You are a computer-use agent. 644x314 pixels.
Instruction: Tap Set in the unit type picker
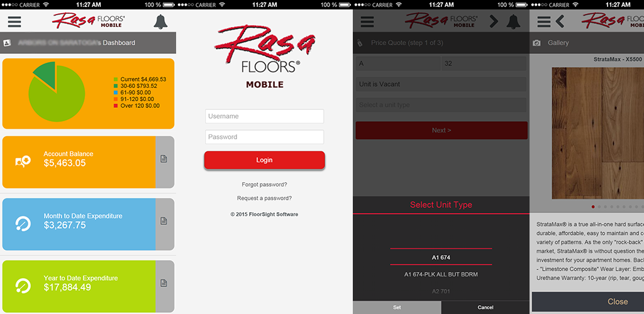(397, 308)
